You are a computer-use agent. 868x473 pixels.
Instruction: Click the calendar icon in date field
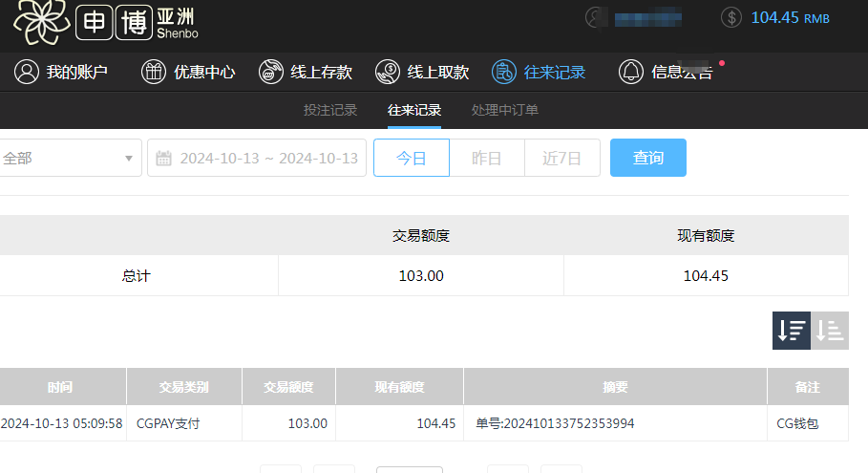[x=163, y=159]
